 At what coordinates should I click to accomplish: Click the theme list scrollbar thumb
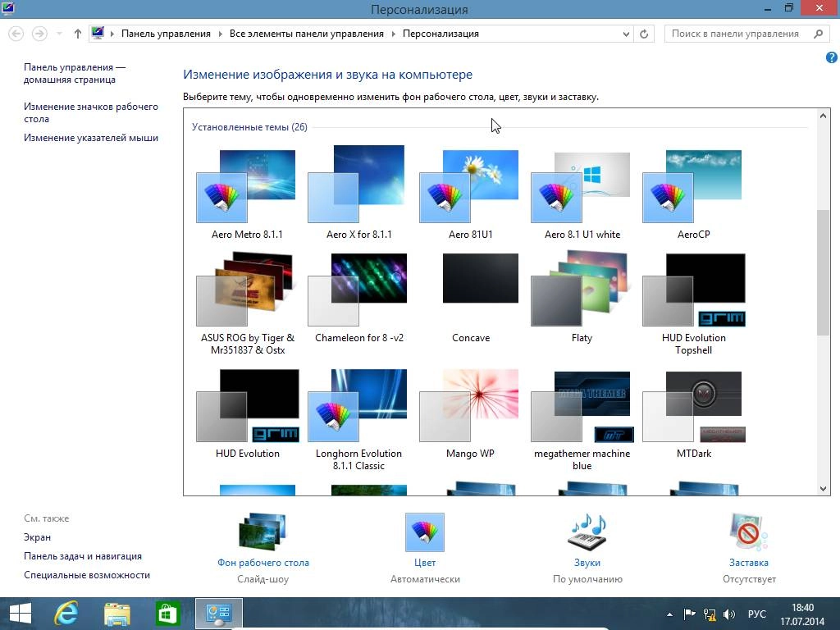823,272
